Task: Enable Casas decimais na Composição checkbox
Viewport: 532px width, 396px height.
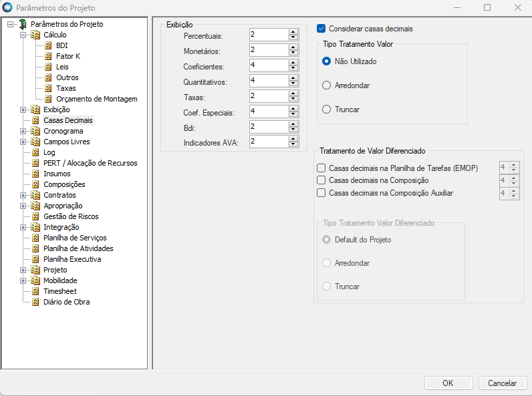Action: [x=321, y=180]
